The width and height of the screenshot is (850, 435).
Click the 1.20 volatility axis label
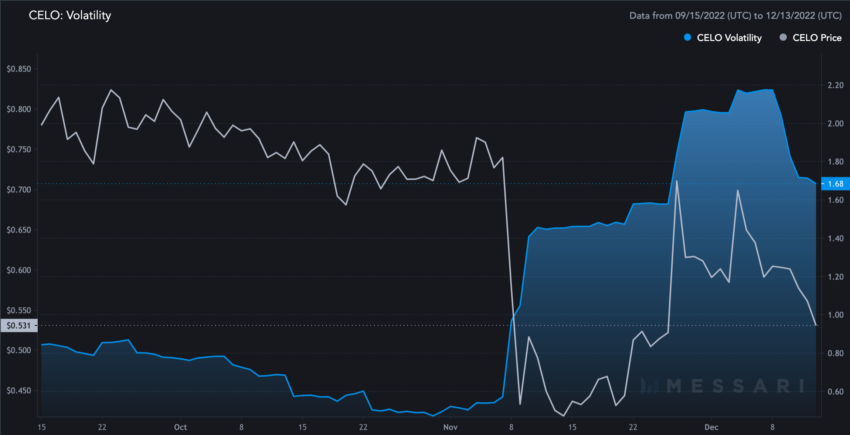tap(834, 277)
